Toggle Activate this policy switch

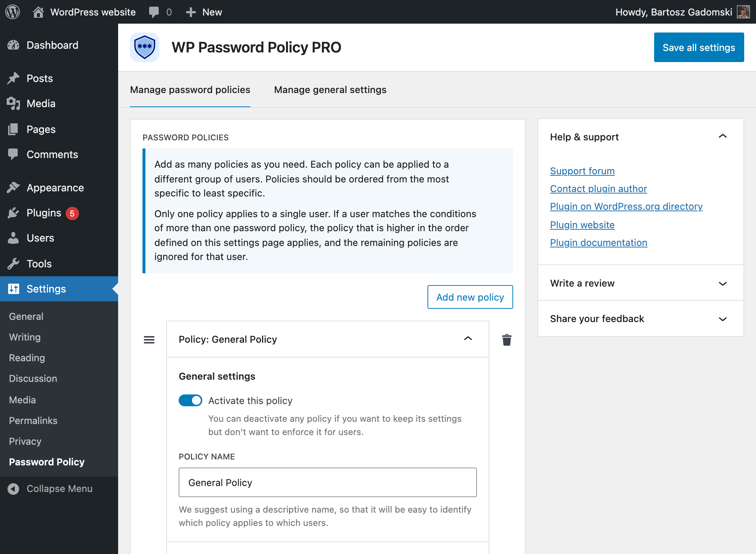190,400
